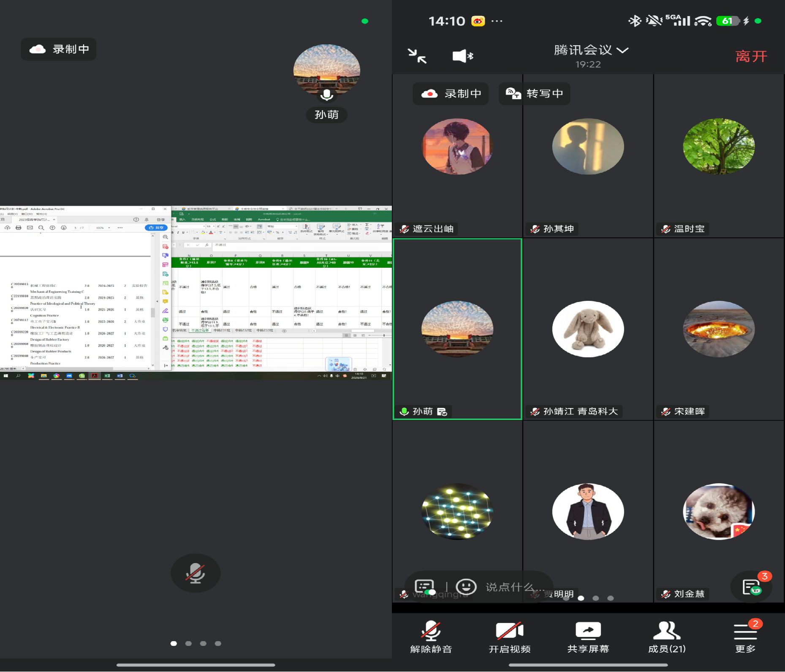Screen dimensions: 785x672
Task: Collapse the Acrobat right tools pane arrow
Action: pos(166,365)
